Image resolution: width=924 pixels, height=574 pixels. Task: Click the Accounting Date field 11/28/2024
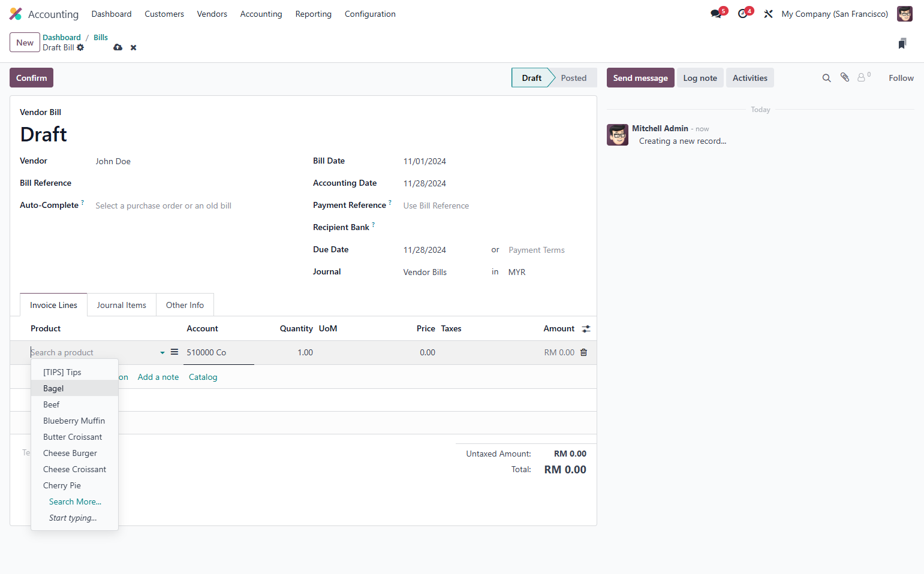pyautogui.click(x=495, y=183)
